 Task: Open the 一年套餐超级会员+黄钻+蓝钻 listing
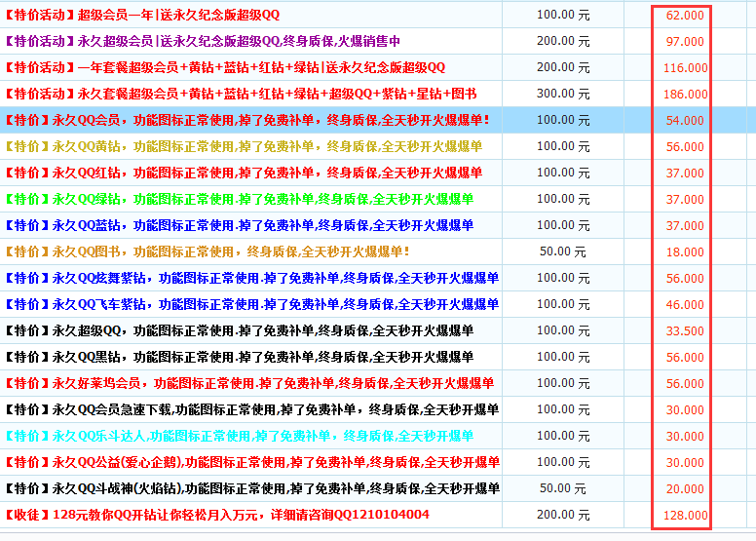pyautogui.click(x=225, y=67)
